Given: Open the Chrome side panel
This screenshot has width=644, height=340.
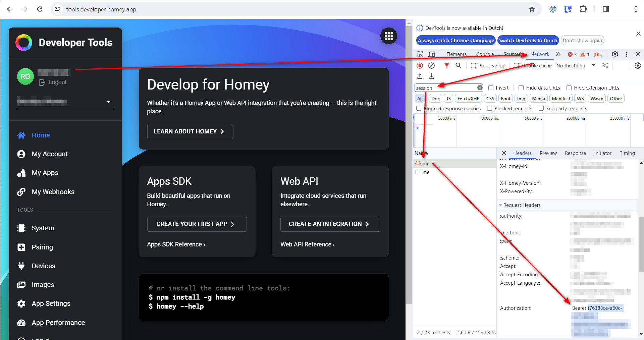Looking at the screenshot, I should pos(606,9).
